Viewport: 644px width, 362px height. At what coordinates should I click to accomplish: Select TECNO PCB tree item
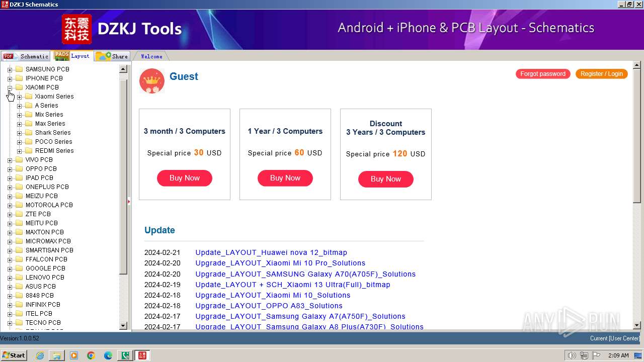43,323
